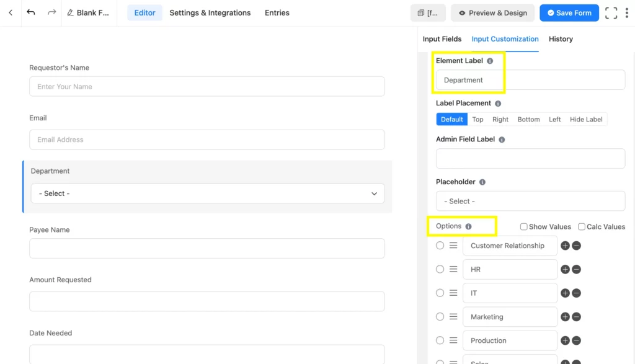Image resolution: width=635 pixels, height=364 pixels.
Task: Enable the Show Values checkbox
Action: click(523, 226)
